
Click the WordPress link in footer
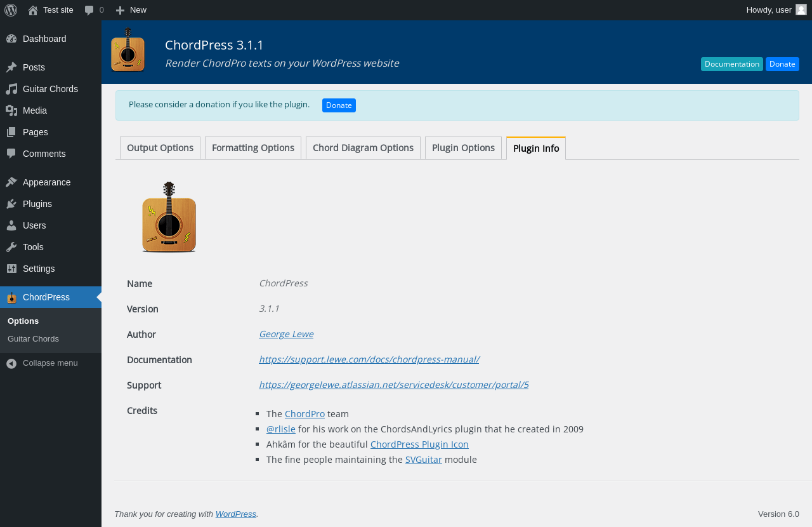pos(236,514)
